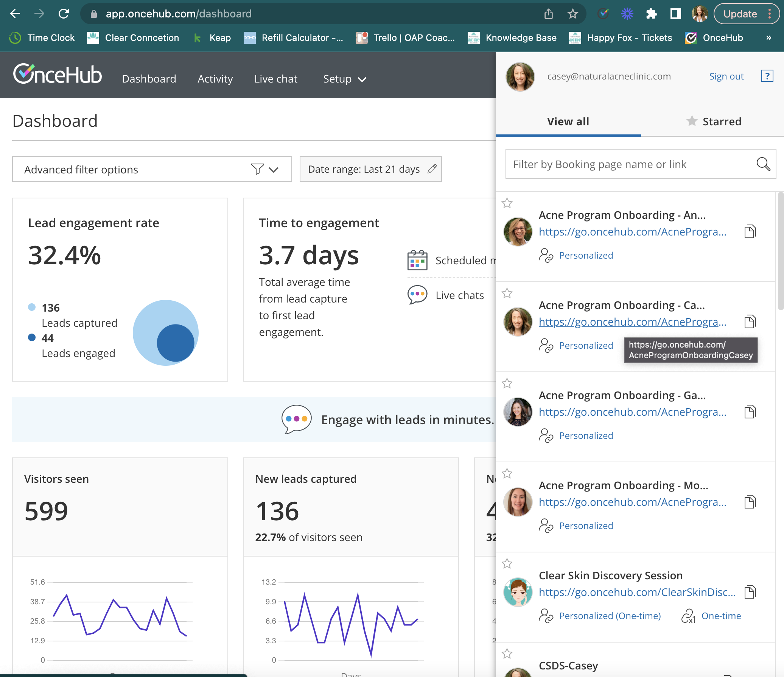Star Clear Skin Discovery Session page
The image size is (784, 677).
pos(507,564)
